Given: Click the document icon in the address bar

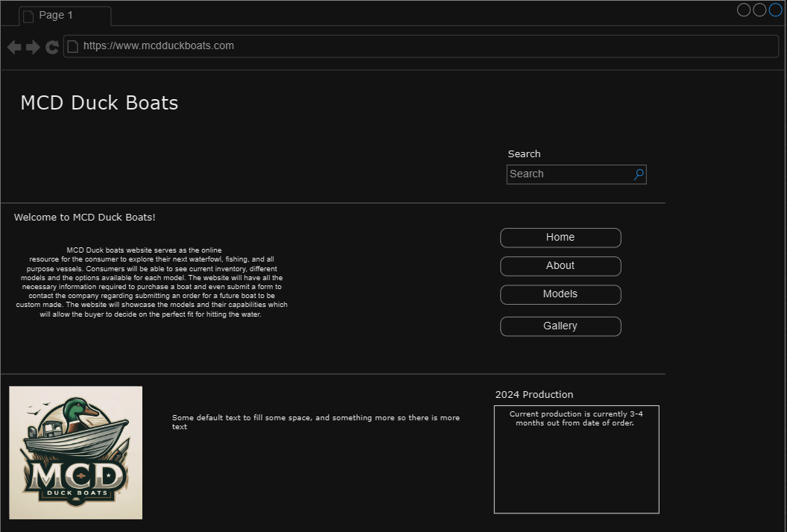Looking at the screenshot, I should (x=72, y=45).
